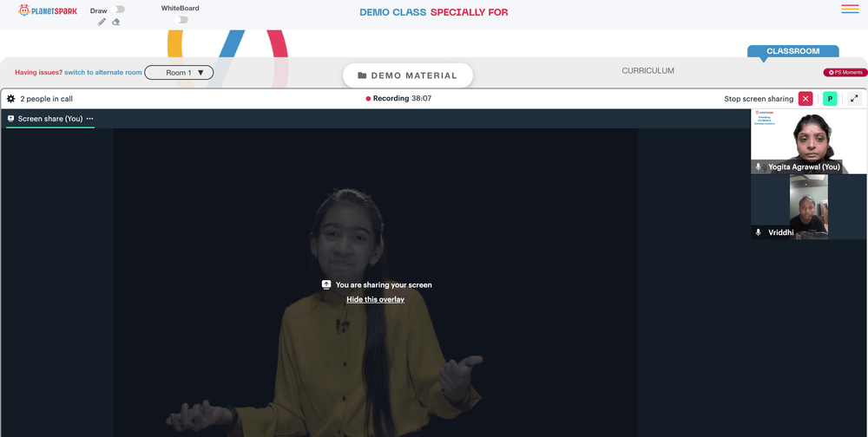Click the Recording 38:07 indicator
Image resolution: width=868 pixels, height=437 pixels.
coord(398,99)
